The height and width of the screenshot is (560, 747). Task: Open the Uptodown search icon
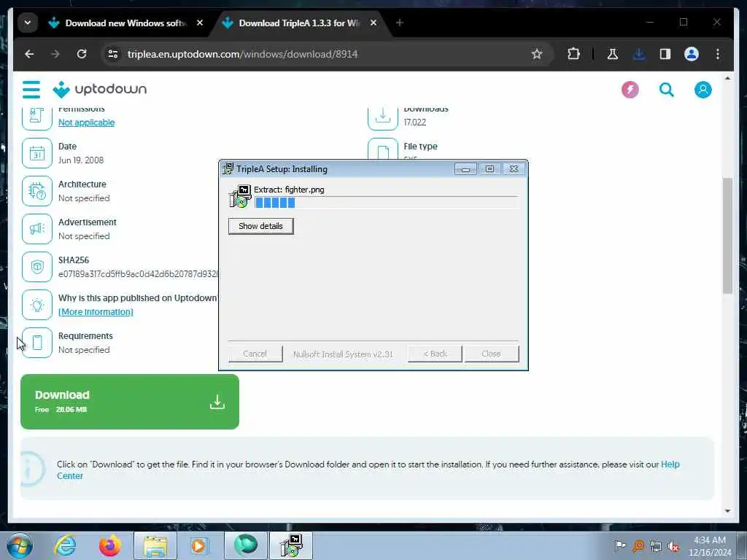(x=667, y=90)
